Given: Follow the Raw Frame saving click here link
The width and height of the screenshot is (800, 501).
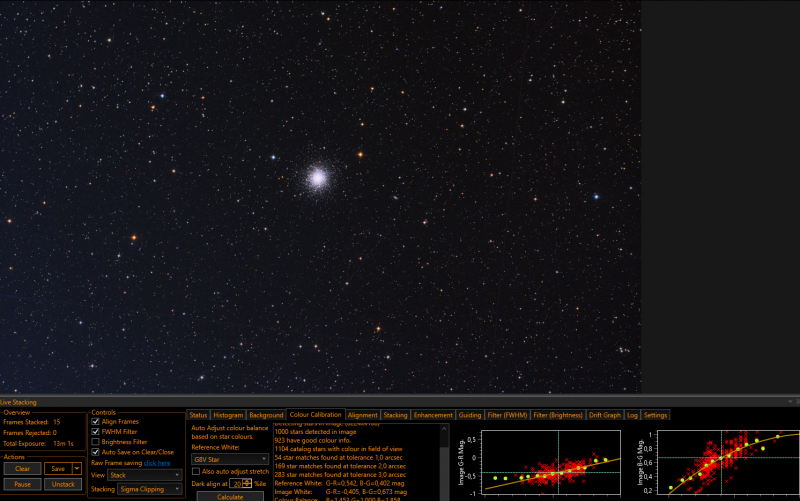Looking at the screenshot, I should [157, 463].
